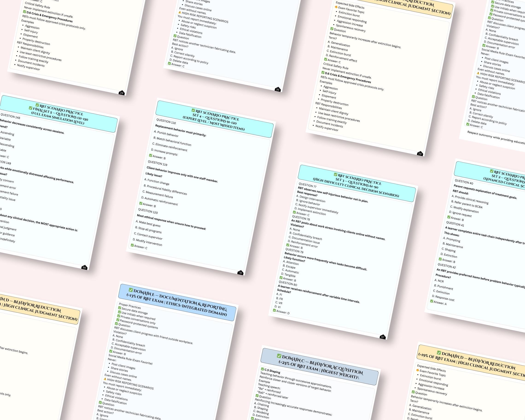Click the green checkmark beside C.5 Shaping
The width and height of the screenshot is (525, 420).
(x=262, y=369)
